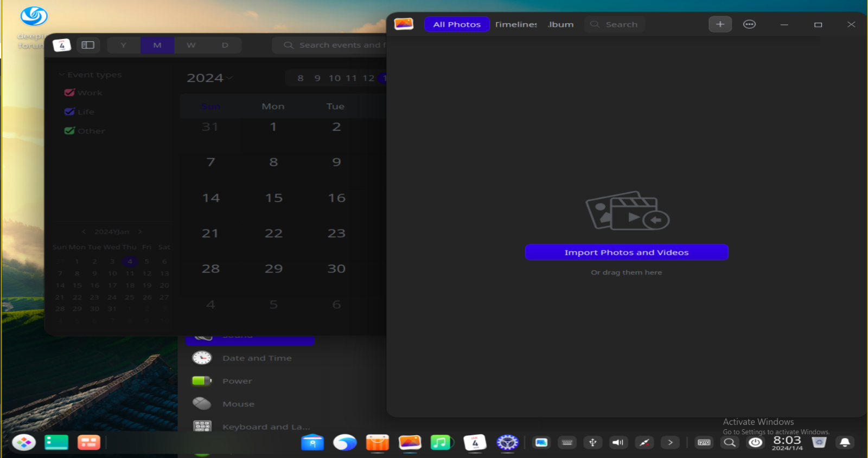Uncheck the Life event type

pyautogui.click(x=69, y=112)
